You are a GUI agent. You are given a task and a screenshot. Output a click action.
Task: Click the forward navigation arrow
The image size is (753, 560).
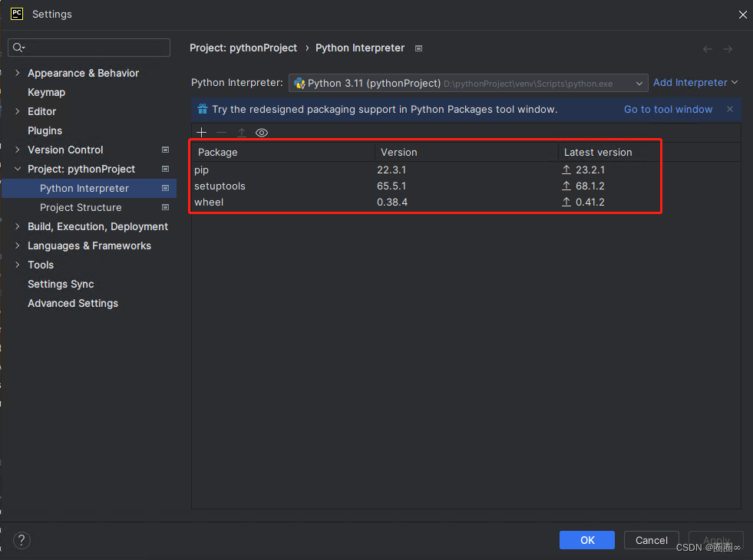coord(728,49)
